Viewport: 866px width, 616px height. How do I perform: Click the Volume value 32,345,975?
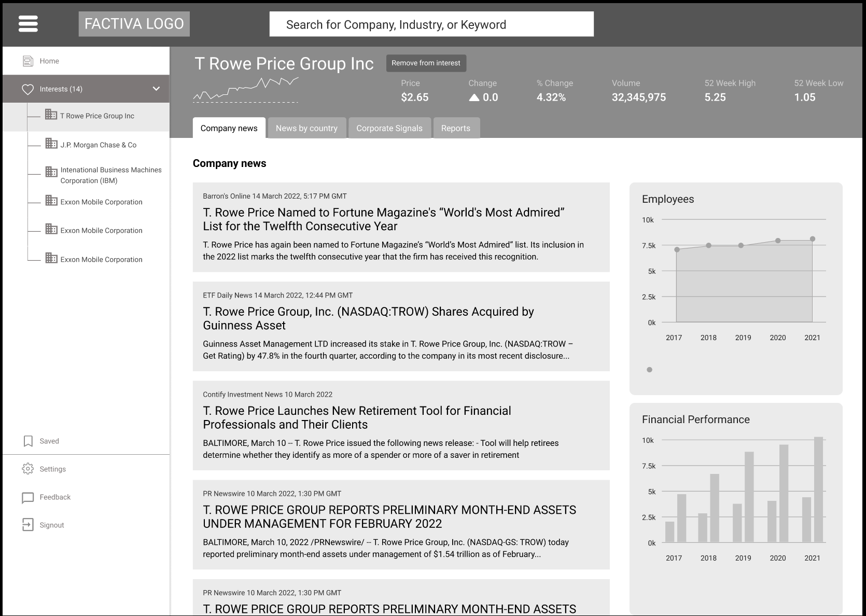[639, 97]
